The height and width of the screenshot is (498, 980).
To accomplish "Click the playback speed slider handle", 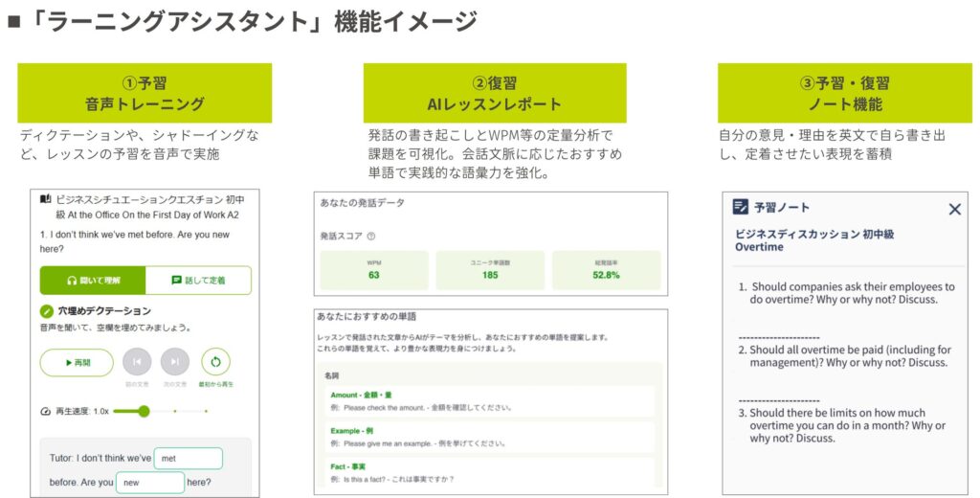I will coord(144,411).
